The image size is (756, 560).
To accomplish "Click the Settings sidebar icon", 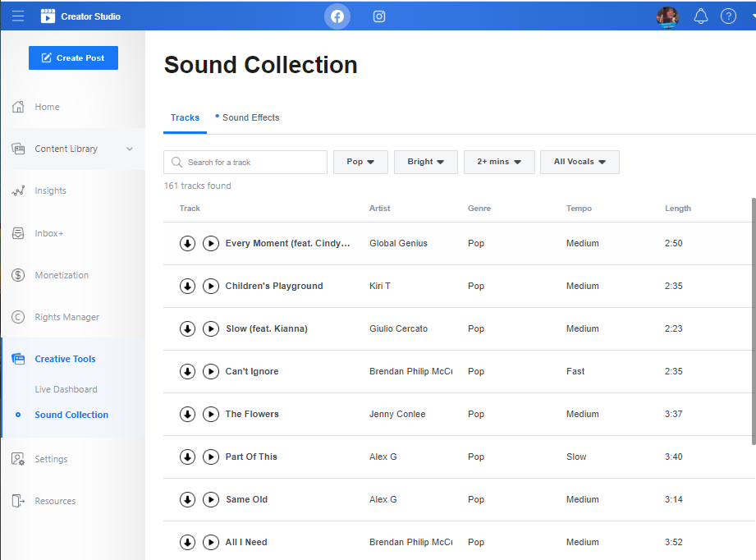I will (x=18, y=459).
